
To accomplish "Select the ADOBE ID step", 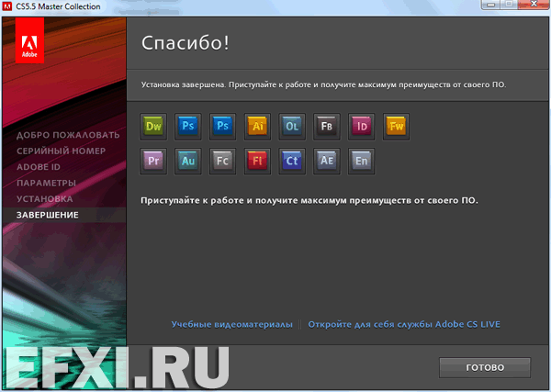I will coord(39,167).
